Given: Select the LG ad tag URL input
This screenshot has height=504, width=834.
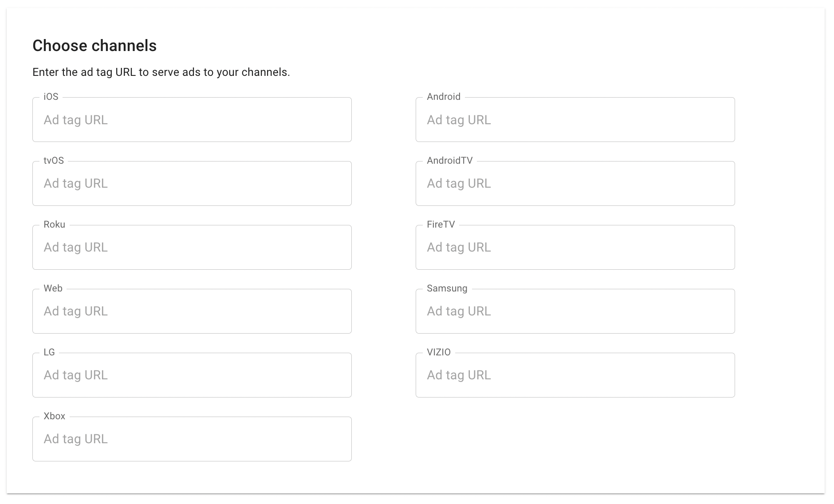Looking at the screenshot, I should 192,375.
